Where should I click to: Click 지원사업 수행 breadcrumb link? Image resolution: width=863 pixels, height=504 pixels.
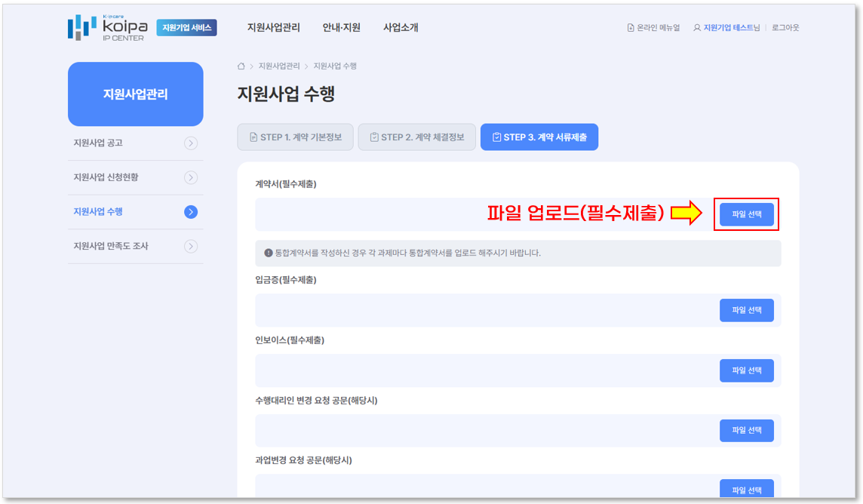335,66
